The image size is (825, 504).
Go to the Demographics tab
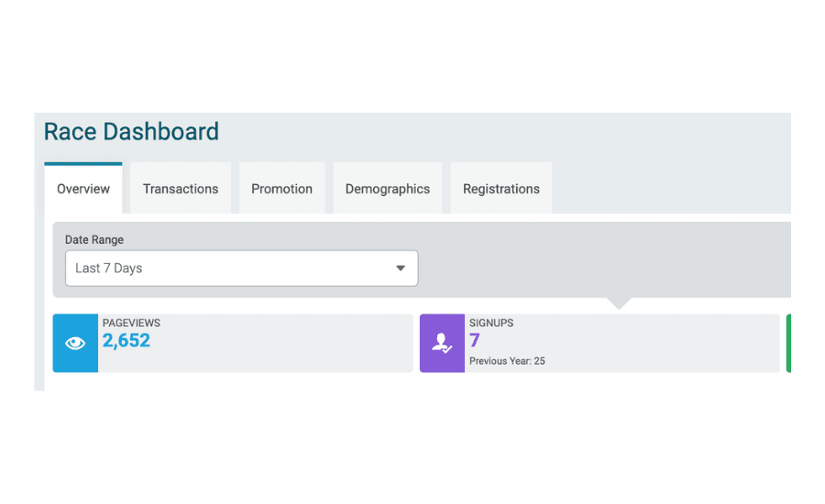(x=387, y=189)
